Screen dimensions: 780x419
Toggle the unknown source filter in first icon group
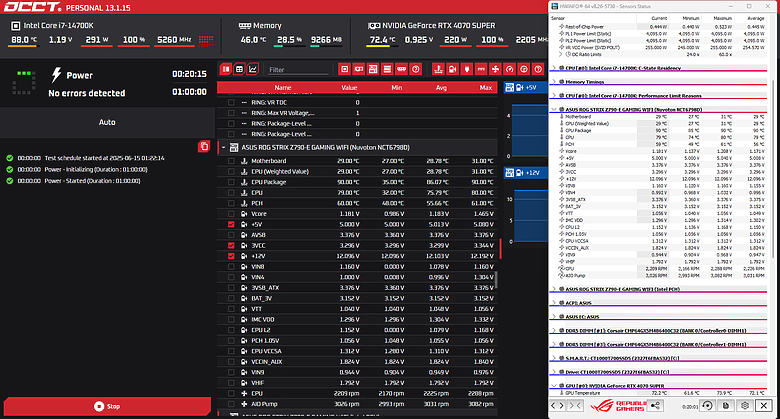pos(416,69)
